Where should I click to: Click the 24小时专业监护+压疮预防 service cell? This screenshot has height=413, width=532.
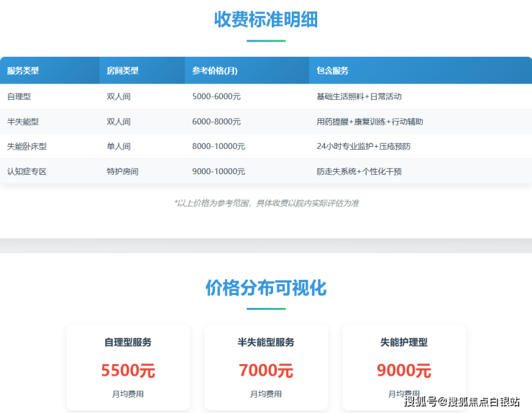click(364, 147)
